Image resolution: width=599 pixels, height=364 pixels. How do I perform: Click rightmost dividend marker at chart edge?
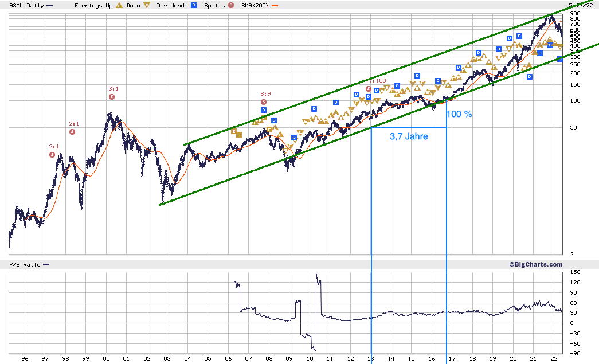click(x=559, y=59)
